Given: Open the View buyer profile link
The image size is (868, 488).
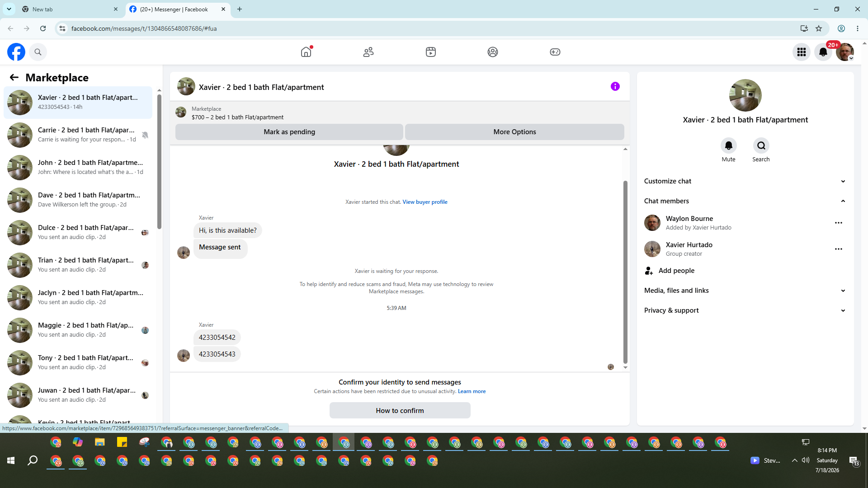Looking at the screenshot, I should click(425, 202).
